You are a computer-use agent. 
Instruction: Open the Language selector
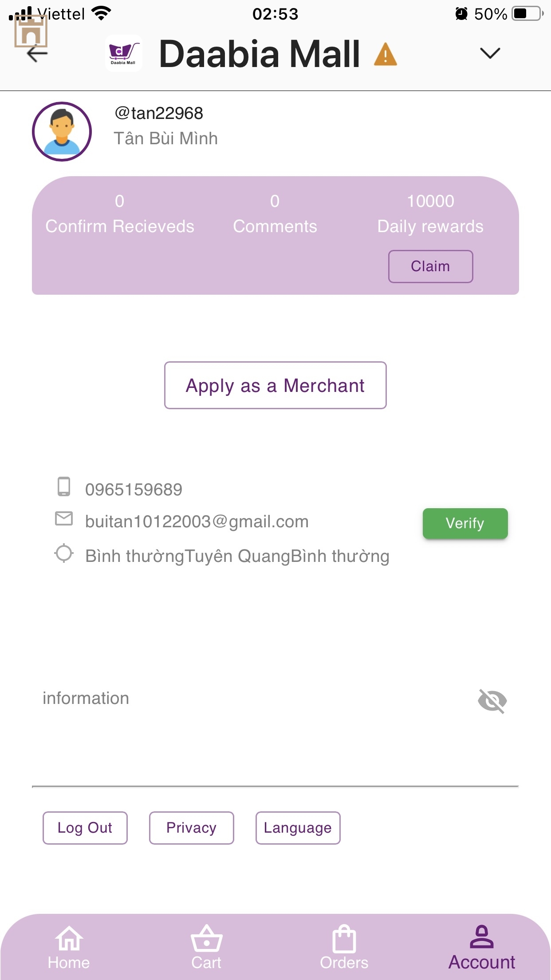pos(298,828)
